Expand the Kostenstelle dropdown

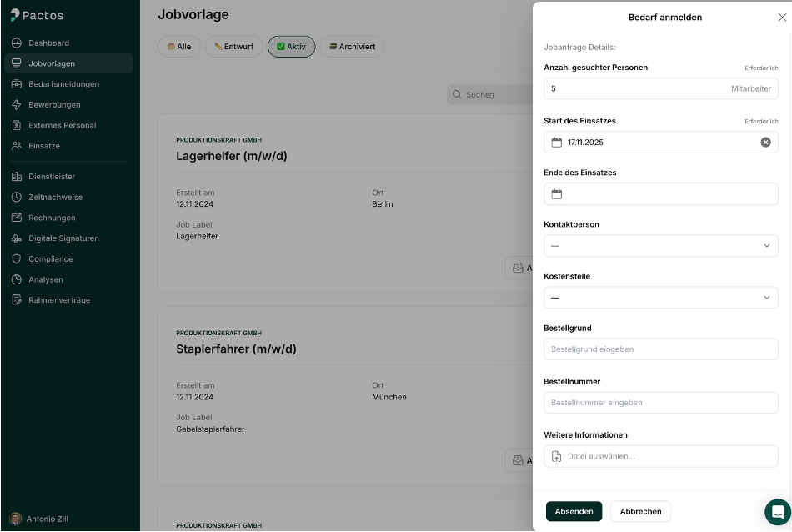[661, 298]
